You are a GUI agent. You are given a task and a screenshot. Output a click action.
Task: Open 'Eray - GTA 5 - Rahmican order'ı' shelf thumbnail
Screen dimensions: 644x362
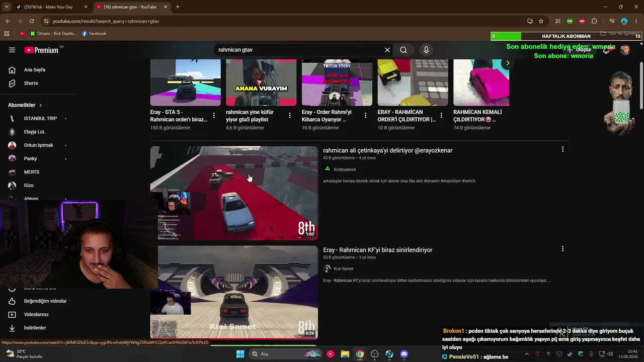pos(185,82)
